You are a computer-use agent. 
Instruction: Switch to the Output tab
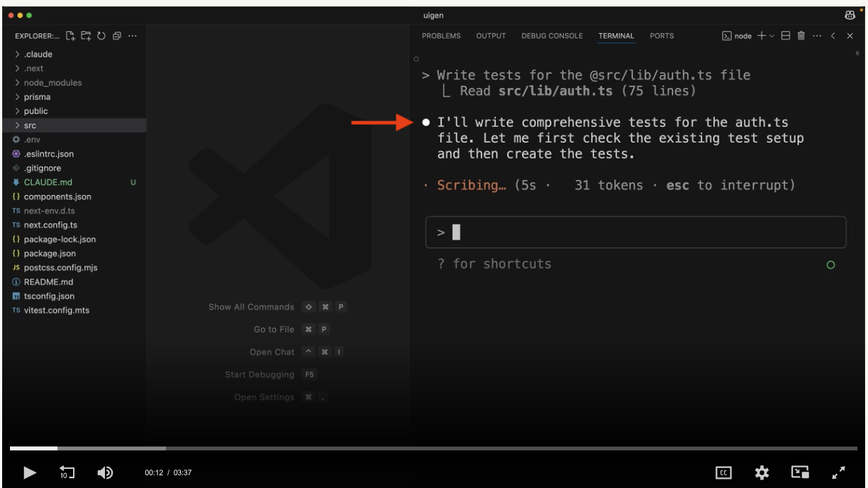tap(491, 35)
